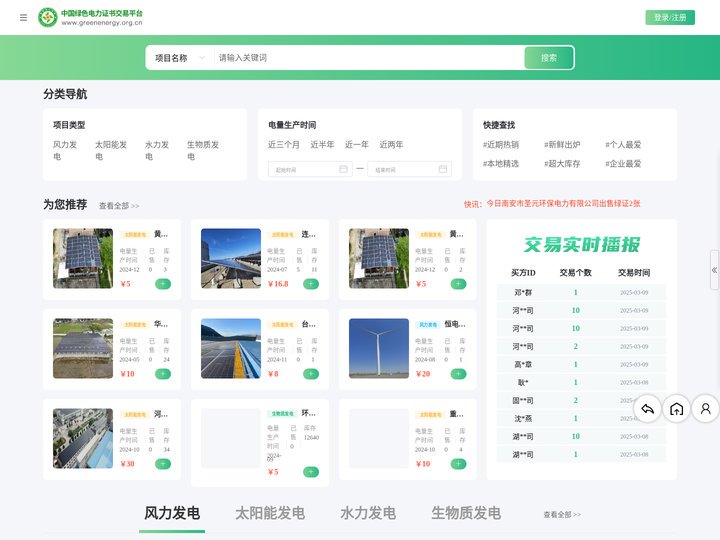Choose #企业最爱 quick filter
The height and width of the screenshot is (540, 720).
(x=623, y=163)
